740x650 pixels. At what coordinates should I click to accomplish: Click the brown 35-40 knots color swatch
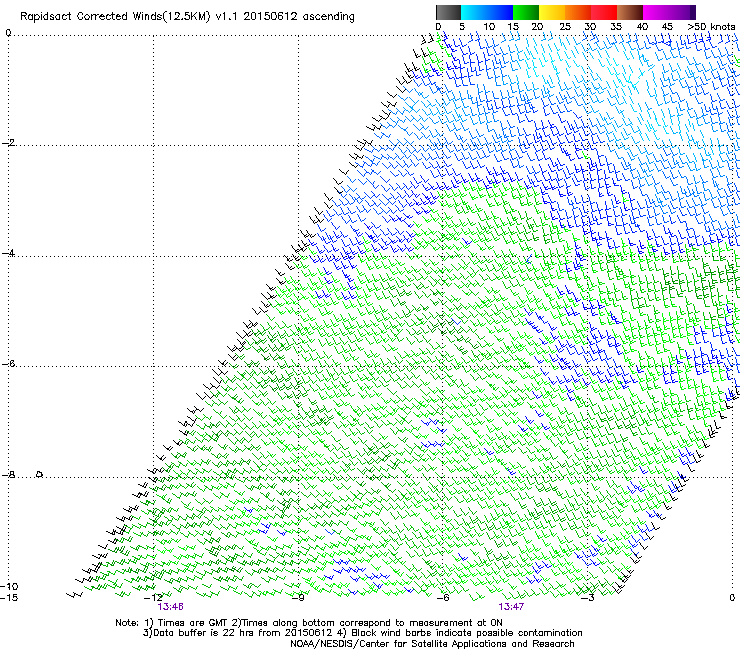[630, 12]
